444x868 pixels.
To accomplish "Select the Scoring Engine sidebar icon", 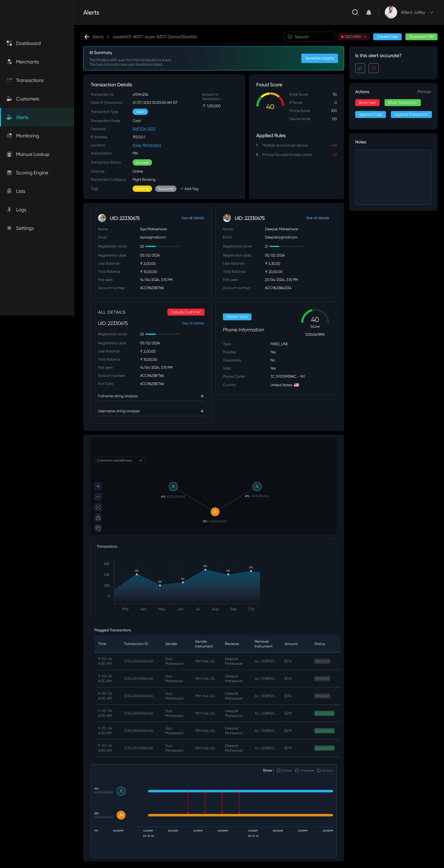I will tap(9, 172).
